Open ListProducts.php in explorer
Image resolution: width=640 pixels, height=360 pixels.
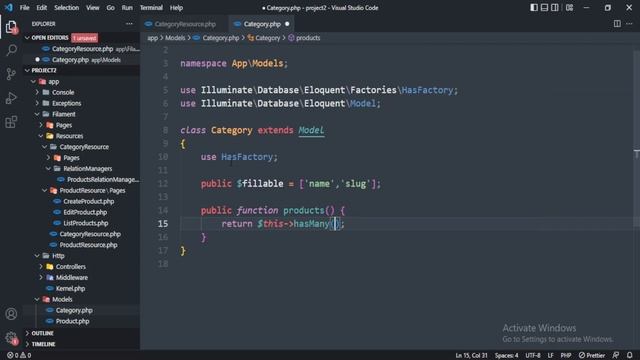(x=85, y=223)
